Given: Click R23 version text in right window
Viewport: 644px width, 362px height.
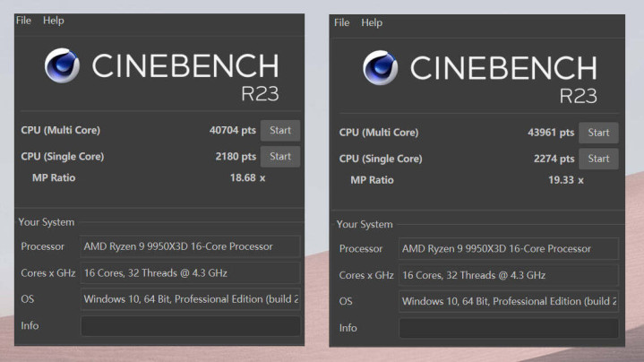Looking at the screenshot, I should pos(579,97).
